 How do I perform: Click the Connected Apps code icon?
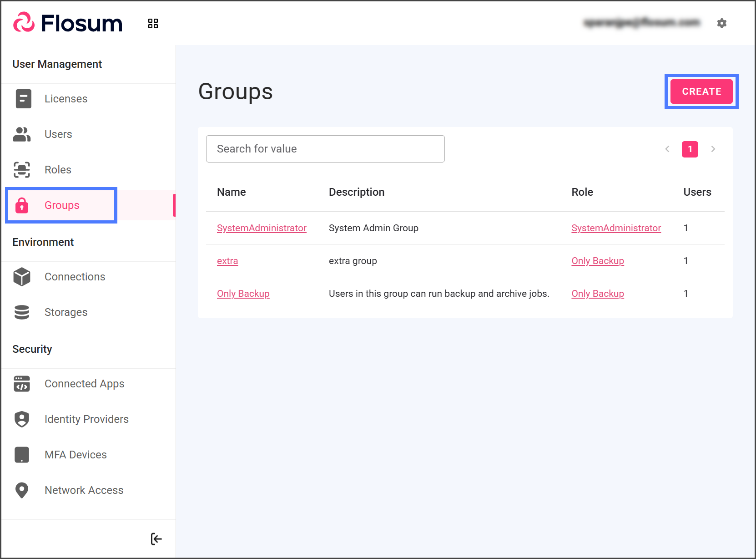[x=22, y=384]
